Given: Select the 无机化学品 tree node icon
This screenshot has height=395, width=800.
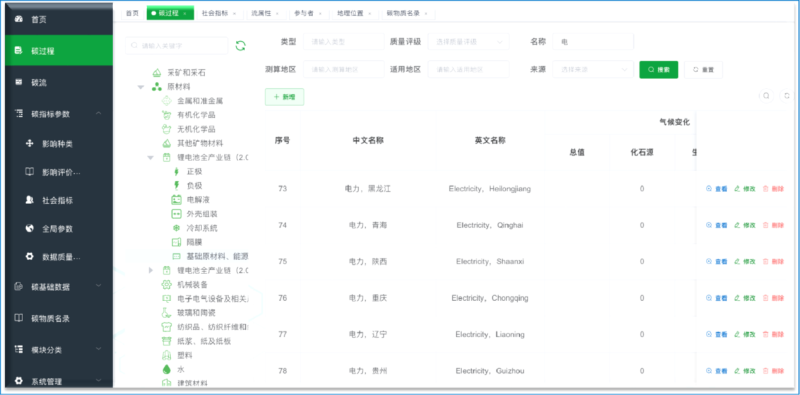Looking at the screenshot, I should [166, 129].
